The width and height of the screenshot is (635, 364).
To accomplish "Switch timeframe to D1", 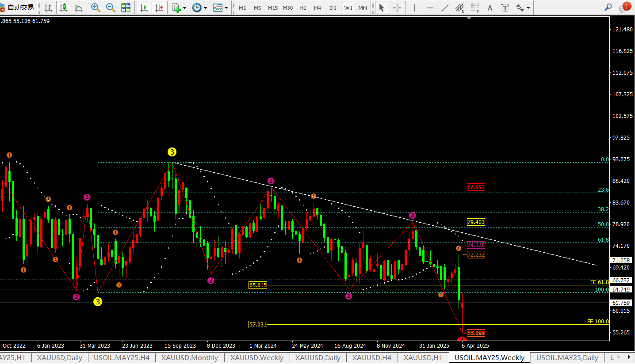I will tap(333, 8).
